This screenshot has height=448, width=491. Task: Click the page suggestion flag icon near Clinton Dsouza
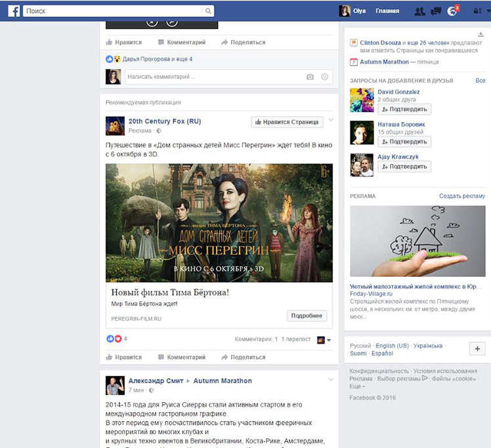[x=354, y=43]
